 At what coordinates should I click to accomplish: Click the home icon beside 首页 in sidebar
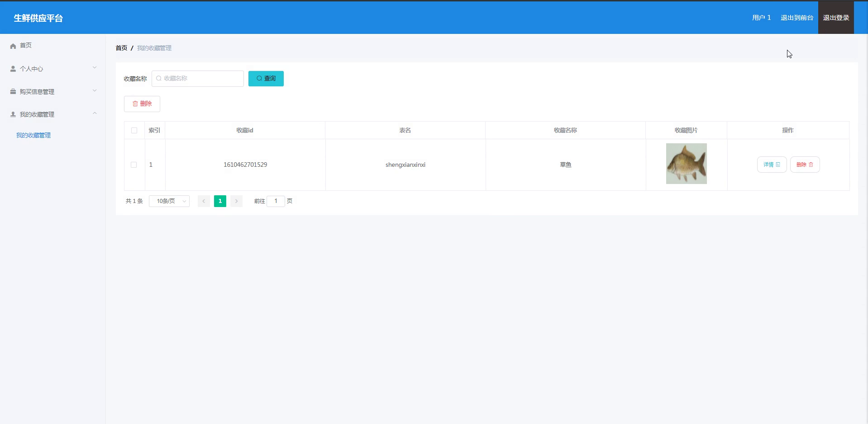coord(13,46)
